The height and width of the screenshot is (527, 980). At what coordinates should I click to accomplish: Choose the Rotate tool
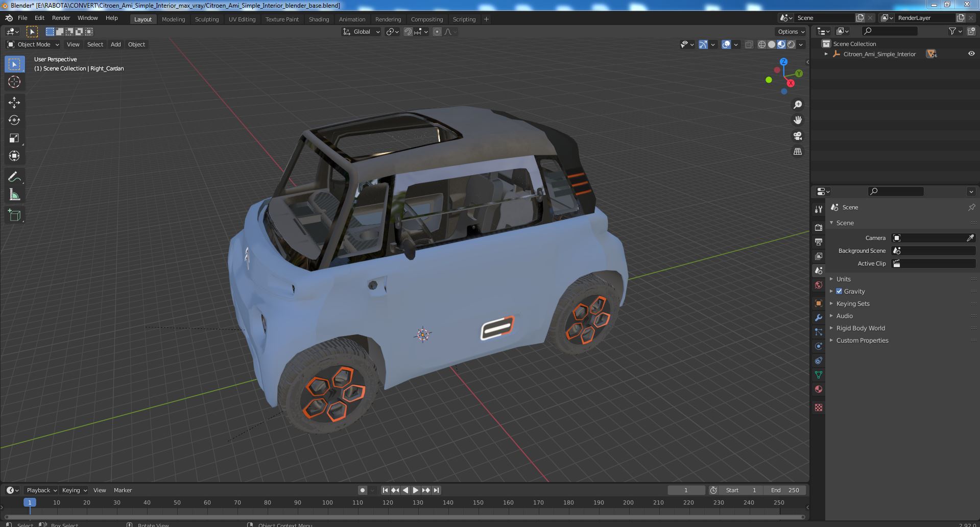tap(14, 120)
